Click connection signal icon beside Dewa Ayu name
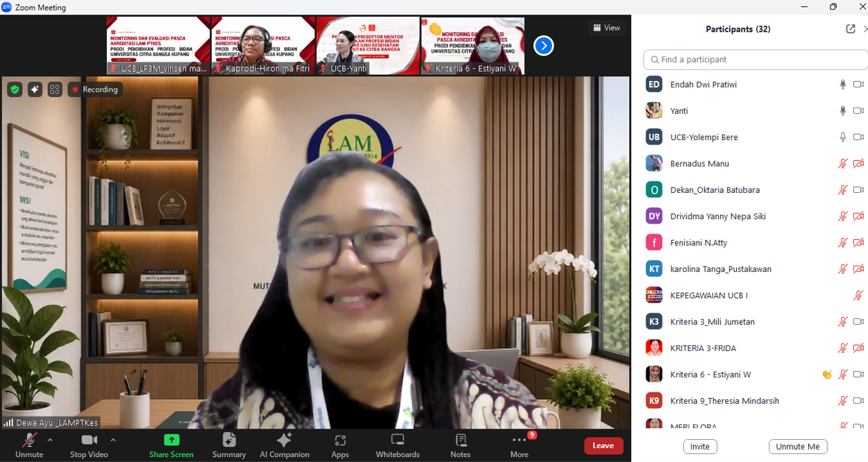This screenshot has height=462, width=868. tap(8, 422)
